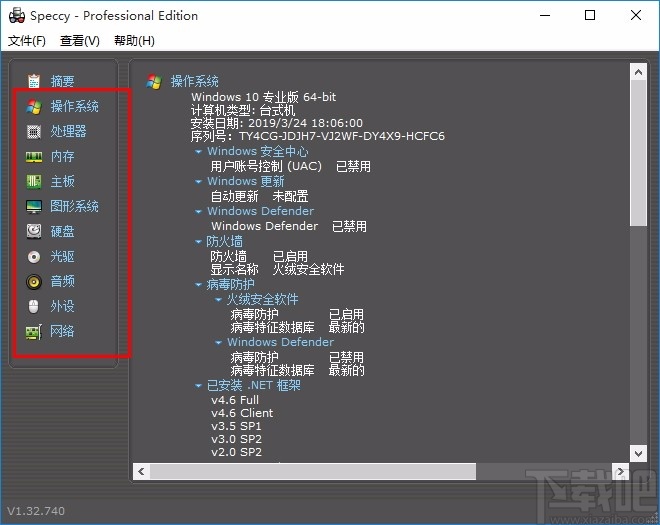The height and width of the screenshot is (525, 660).
Task: Click the version label V1.32.740
Action: pyautogui.click(x=36, y=511)
